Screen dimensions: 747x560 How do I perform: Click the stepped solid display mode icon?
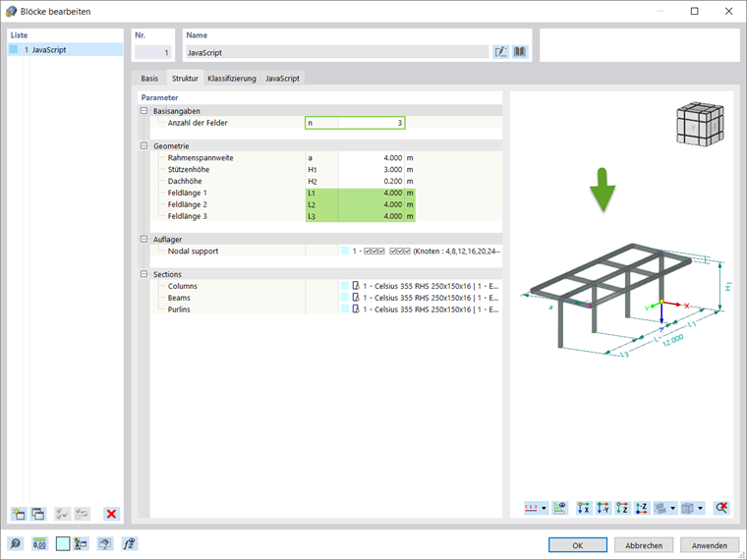point(661,508)
